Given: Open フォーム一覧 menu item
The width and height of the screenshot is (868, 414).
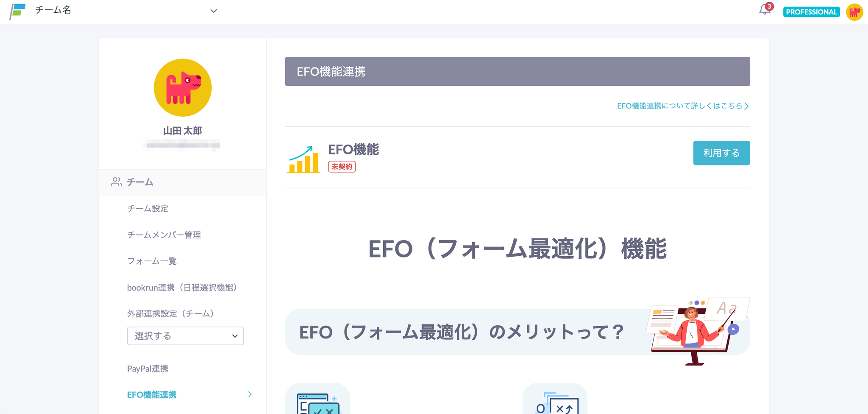Looking at the screenshot, I should (x=152, y=261).
